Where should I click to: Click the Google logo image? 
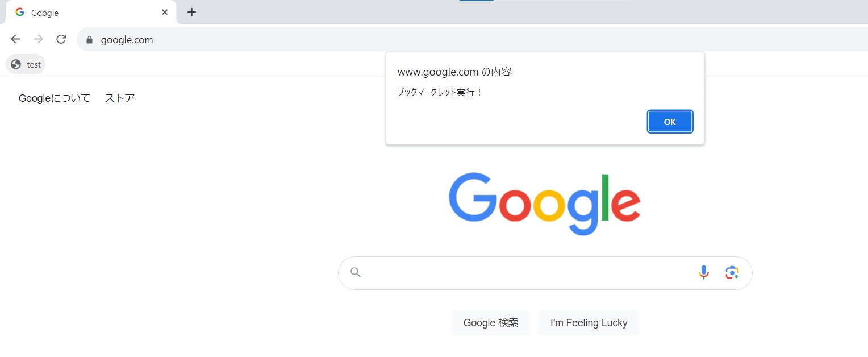(x=544, y=204)
